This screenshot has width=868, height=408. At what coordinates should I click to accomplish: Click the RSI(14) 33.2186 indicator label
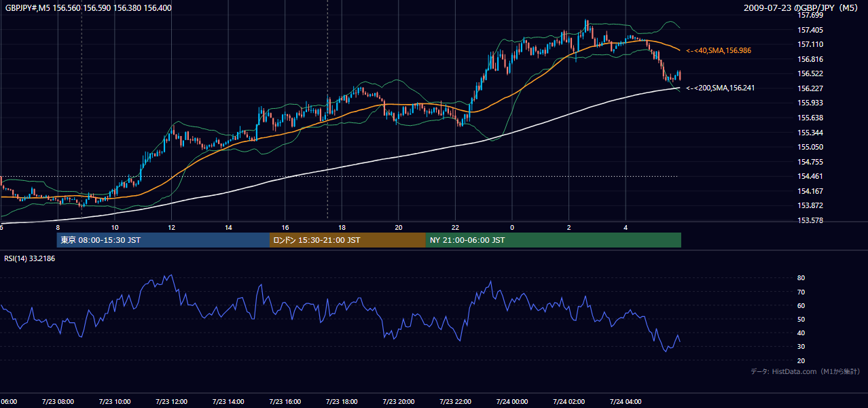(29, 258)
